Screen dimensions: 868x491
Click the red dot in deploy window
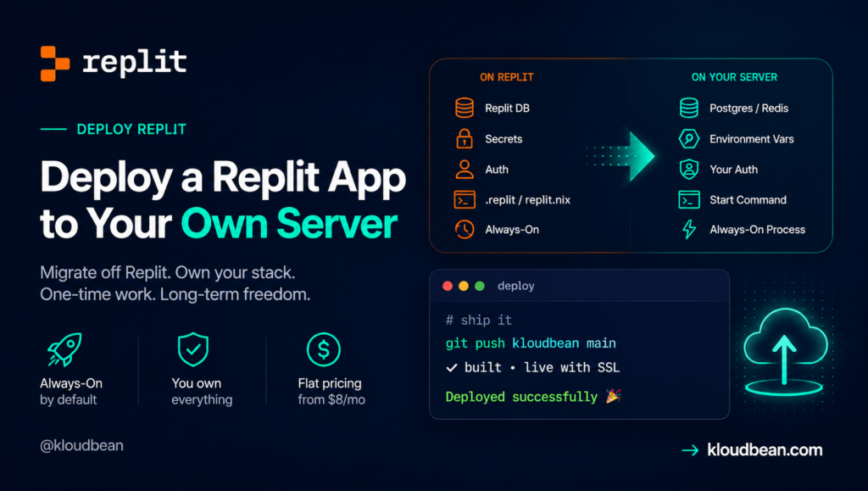coord(448,286)
